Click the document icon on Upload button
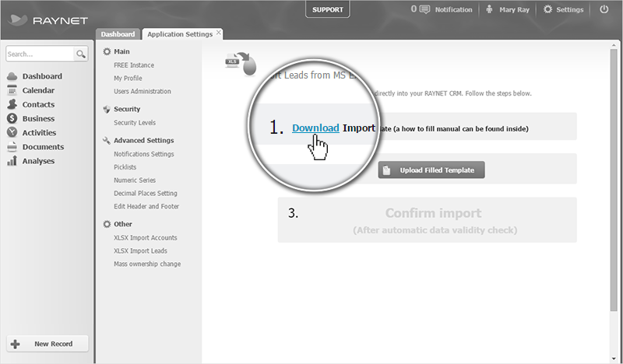This screenshot has height=364, width=623. (386, 170)
